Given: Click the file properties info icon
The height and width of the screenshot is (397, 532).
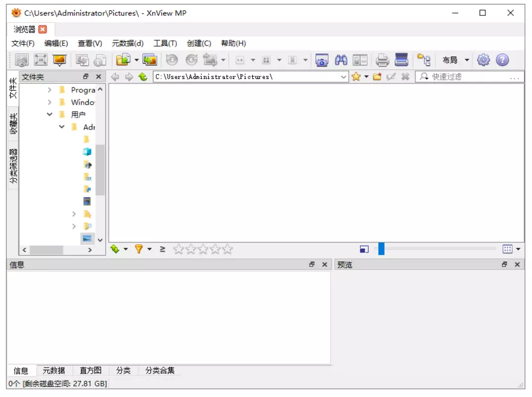Looking at the screenshot, I should click(x=100, y=60).
